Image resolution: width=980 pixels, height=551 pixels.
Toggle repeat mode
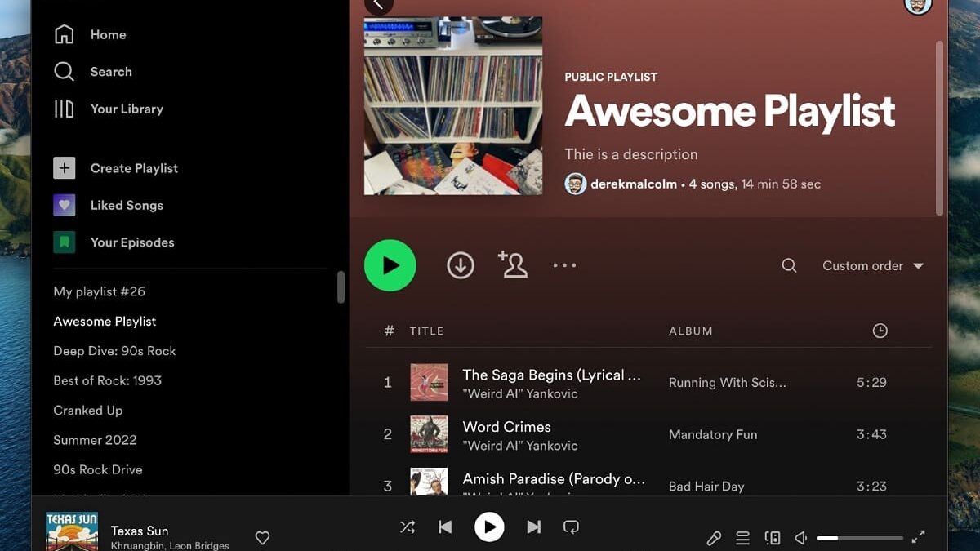pos(572,527)
